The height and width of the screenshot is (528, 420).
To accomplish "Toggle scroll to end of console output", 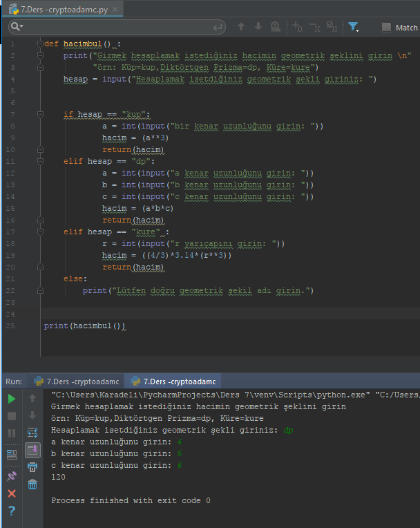I will coord(32,451).
